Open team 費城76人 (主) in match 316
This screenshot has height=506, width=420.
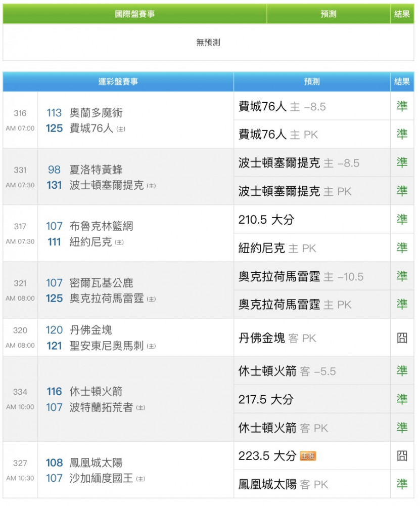(x=98, y=129)
